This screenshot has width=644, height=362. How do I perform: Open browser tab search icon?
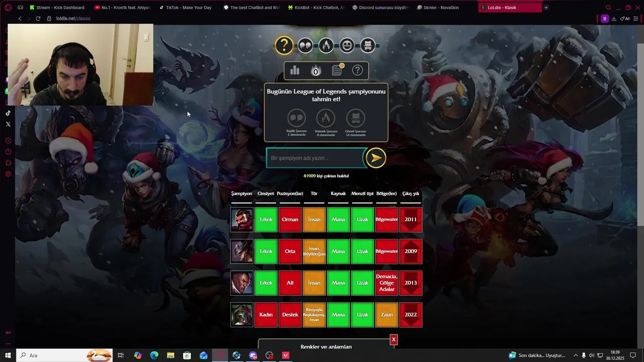pos(608,8)
